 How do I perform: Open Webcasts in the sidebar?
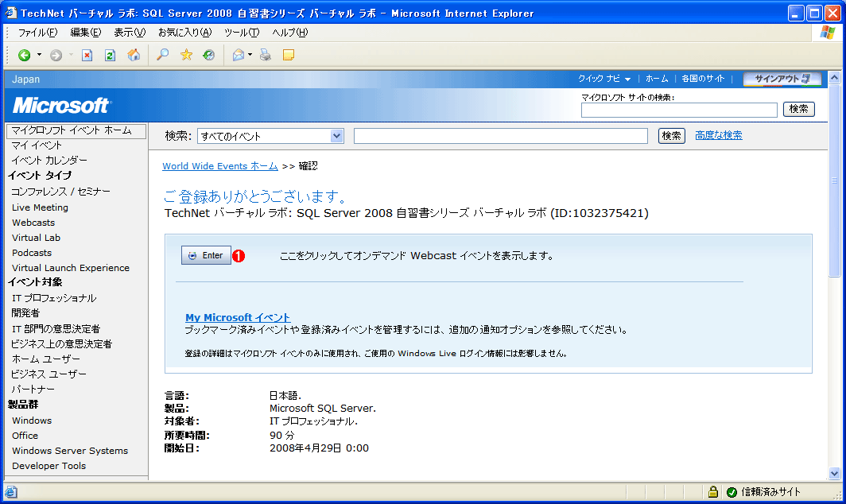point(33,223)
